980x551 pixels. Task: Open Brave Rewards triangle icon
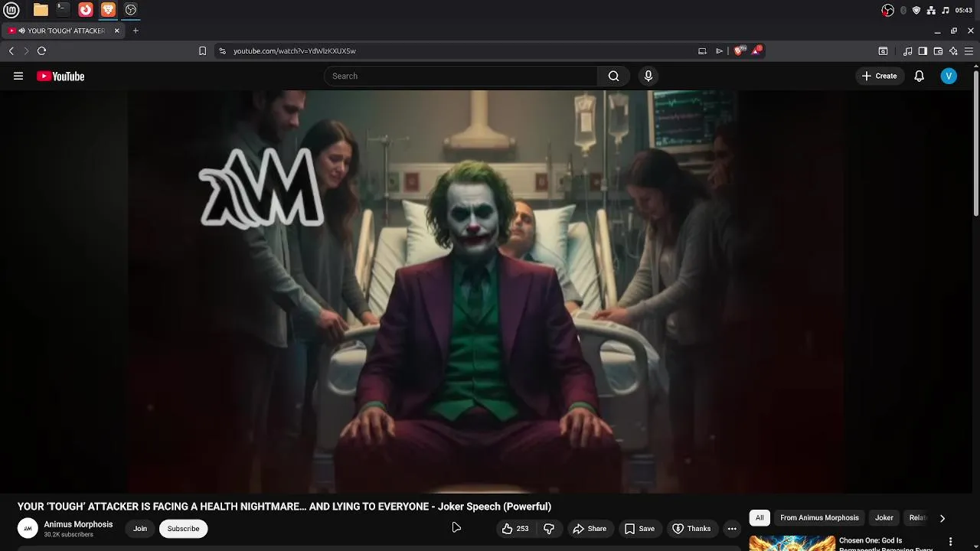[757, 51]
